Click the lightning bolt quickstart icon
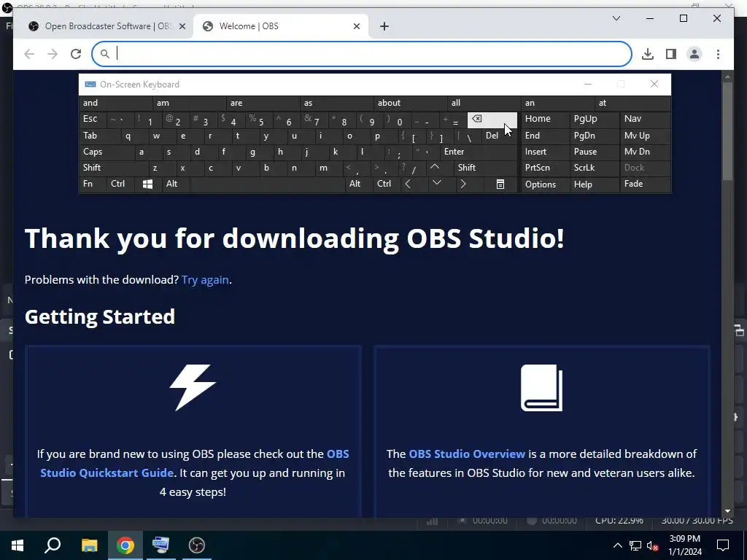The height and width of the screenshot is (560, 747). (x=193, y=388)
